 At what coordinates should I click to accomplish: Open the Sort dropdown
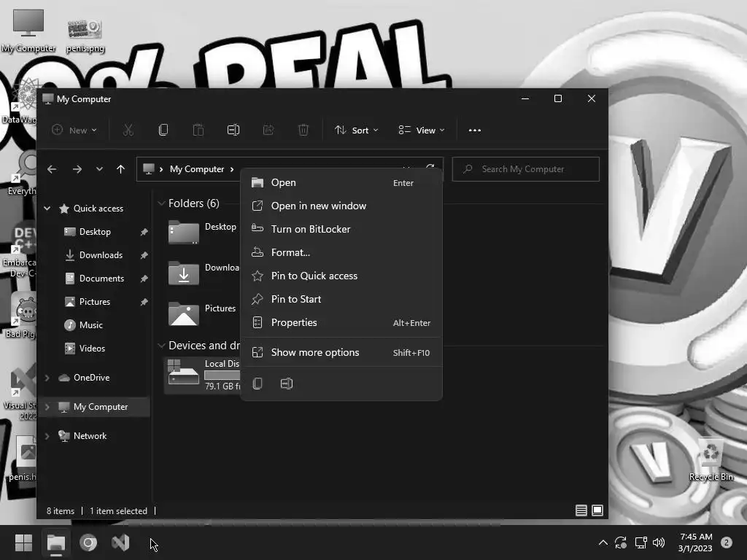[356, 130]
